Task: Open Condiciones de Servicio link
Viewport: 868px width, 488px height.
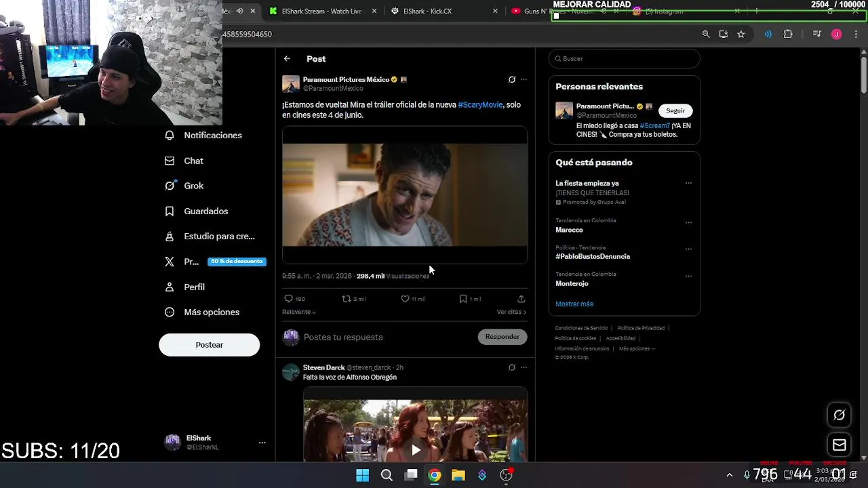Action: (581, 328)
